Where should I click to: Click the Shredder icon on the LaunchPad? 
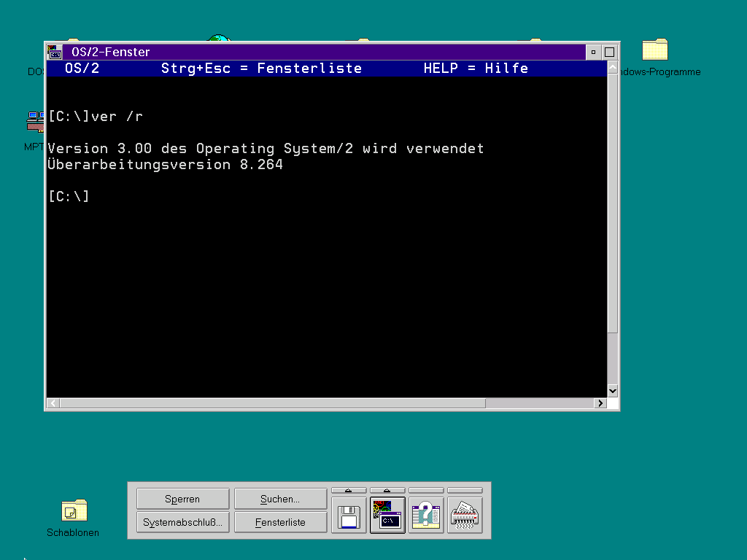tap(465, 516)
